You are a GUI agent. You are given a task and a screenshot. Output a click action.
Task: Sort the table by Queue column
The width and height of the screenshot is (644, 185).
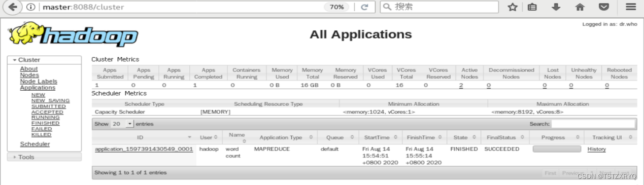point(338,137)
